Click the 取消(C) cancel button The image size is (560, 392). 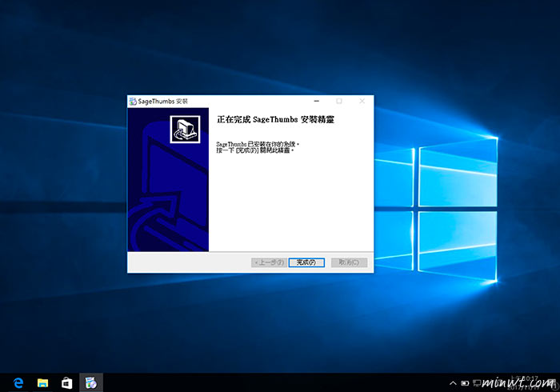pyautogui.click(x=349, y=262)
